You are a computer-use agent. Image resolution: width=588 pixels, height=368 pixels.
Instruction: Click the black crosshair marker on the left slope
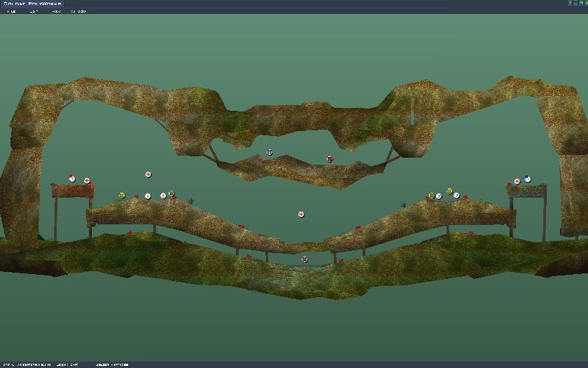[190, 201]
